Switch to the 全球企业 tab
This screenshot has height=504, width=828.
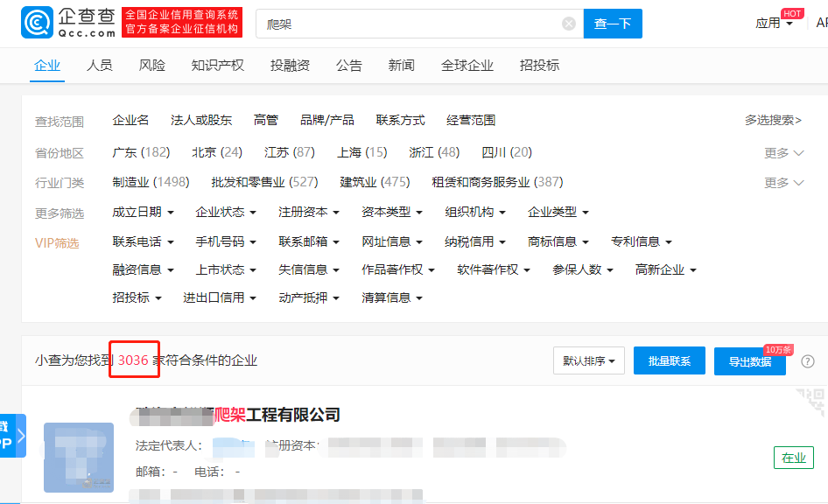[467, 65]
